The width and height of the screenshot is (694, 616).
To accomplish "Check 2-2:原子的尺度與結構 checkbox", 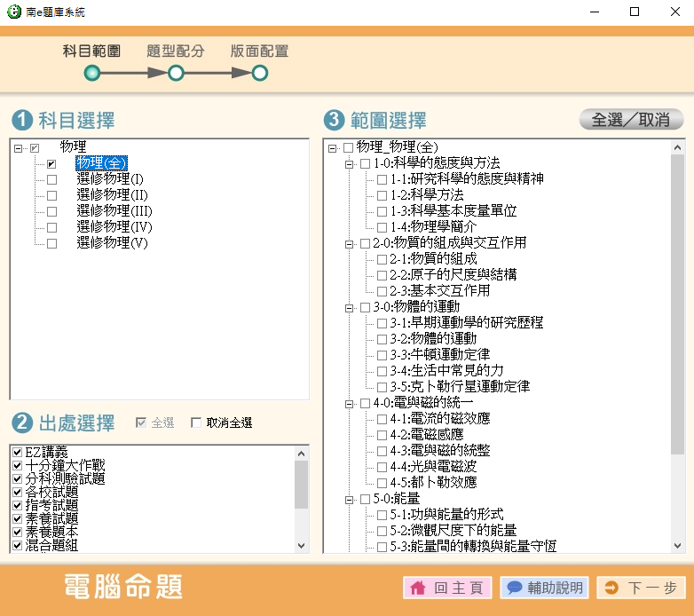I will [x=382, y=275].
